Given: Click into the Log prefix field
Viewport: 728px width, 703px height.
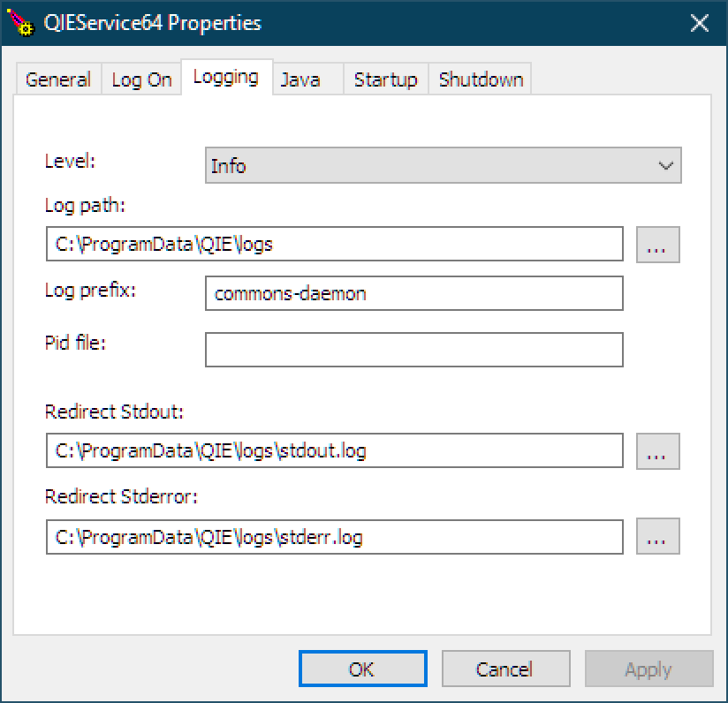Looking at the screenshot, I should [414, 293].
